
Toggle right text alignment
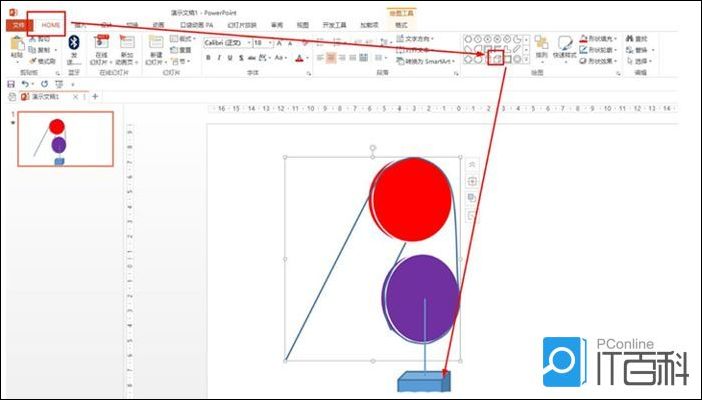[342, 58]
